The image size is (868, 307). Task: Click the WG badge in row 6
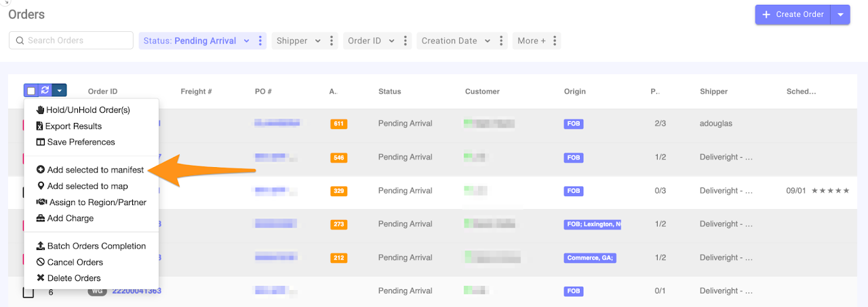[x=96, y=291]
